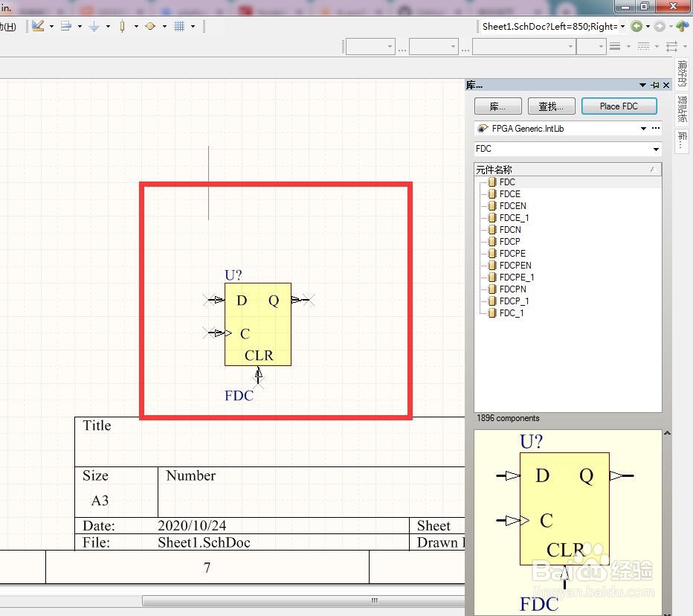Select FDC_1 in component list
Screen dimensions: 693x616
(x=512, y=313)
